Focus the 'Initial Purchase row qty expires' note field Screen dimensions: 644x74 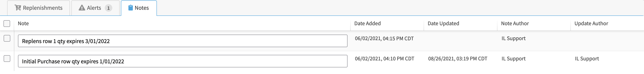pos(183,61)
